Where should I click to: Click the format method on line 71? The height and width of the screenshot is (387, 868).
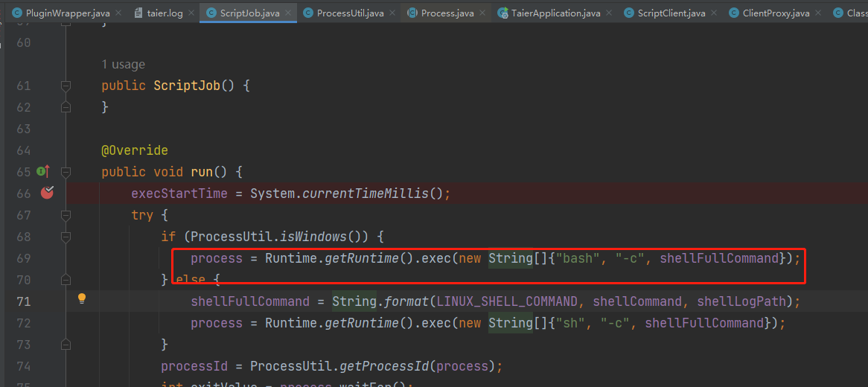click(407, 301)
